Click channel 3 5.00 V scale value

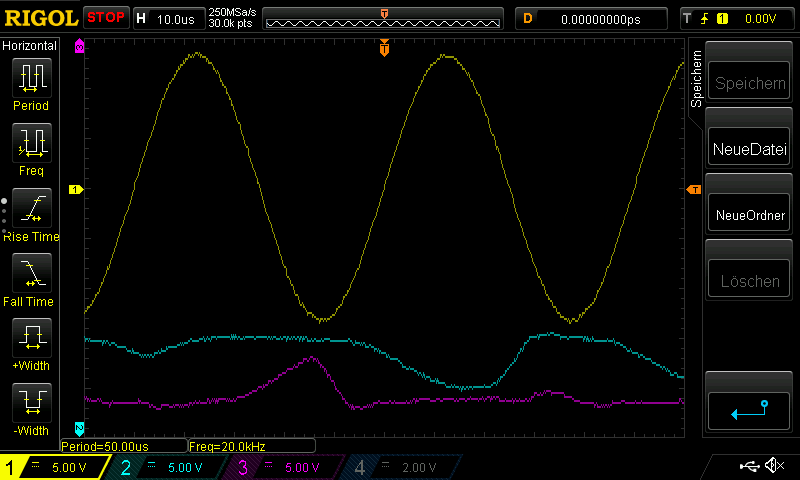coord(302,468)
